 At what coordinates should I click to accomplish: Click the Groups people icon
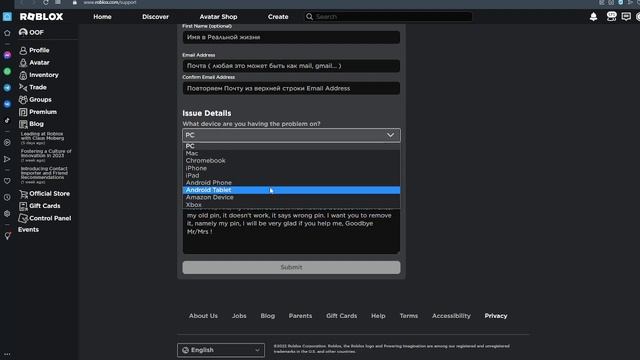(23, 100)
